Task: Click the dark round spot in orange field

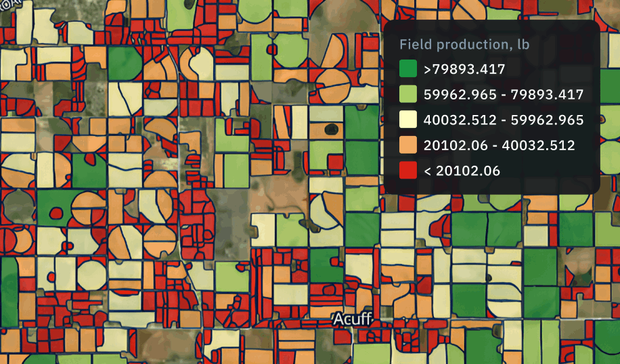Action: (332, 129)
